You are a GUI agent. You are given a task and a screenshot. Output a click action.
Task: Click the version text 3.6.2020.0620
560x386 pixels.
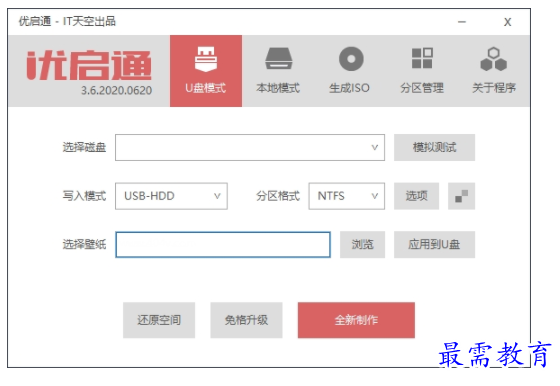116,90
